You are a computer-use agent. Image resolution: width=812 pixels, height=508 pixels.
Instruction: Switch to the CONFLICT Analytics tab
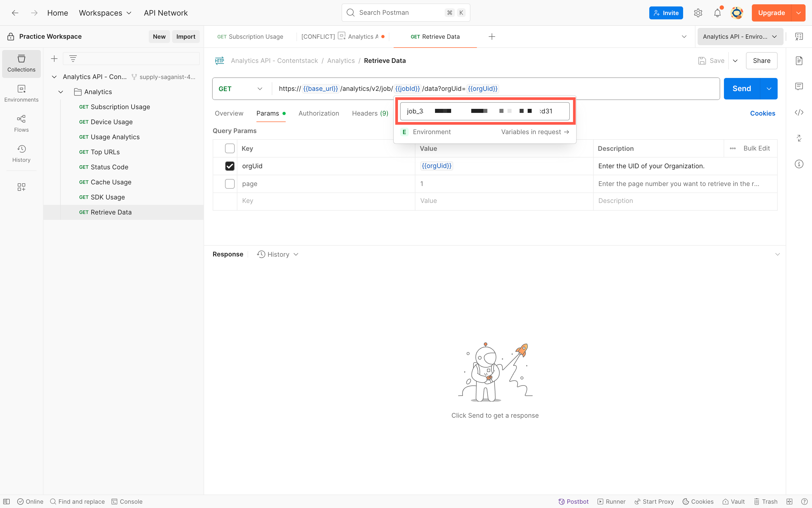343,37
